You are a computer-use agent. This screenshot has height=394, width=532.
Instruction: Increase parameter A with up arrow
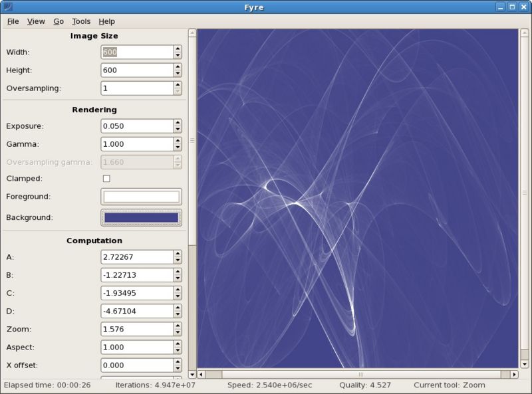pos(178,254)
